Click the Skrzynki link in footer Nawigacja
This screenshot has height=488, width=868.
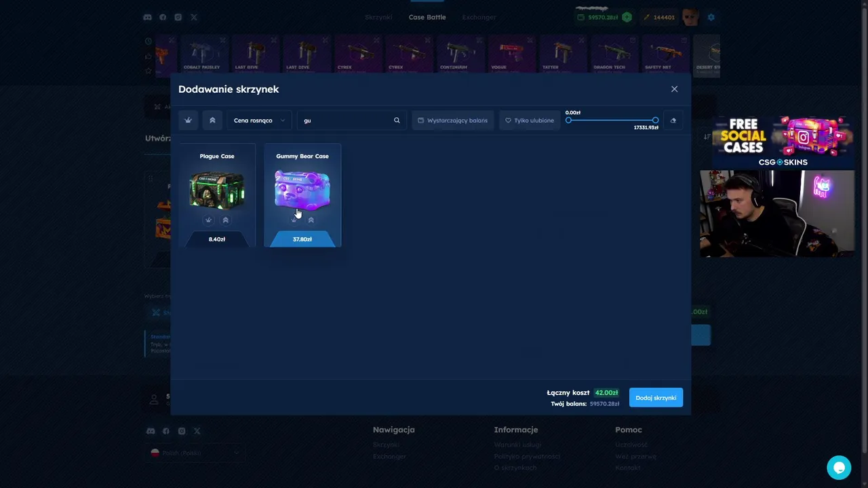pyautogui.click(x=386, y=445)
